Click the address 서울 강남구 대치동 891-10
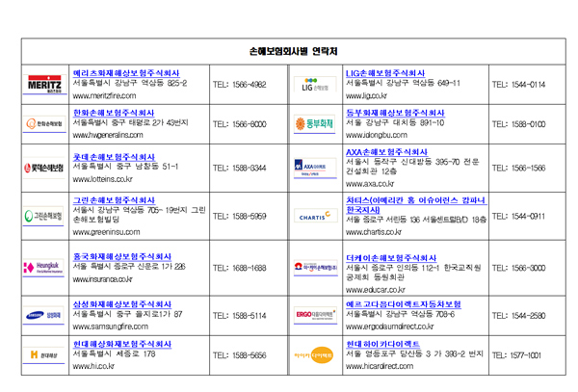This screenshot has width=578, height=392. coord(395,122)
